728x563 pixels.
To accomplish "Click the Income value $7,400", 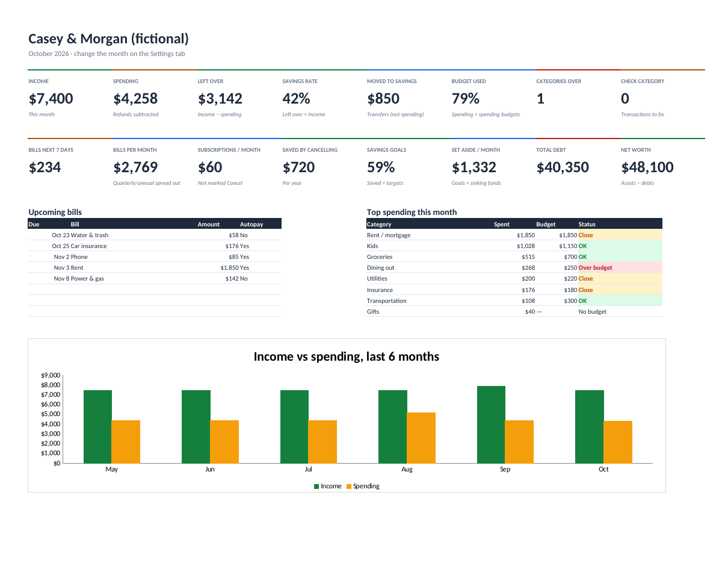I will [x=51, y=99].
